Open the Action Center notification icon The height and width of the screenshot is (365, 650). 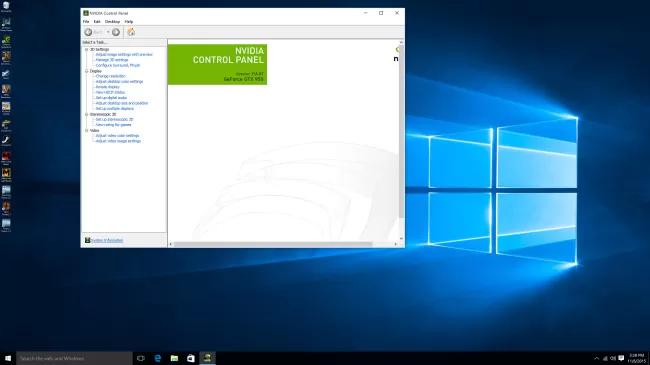pyautogui.click(x=621, y=358)
